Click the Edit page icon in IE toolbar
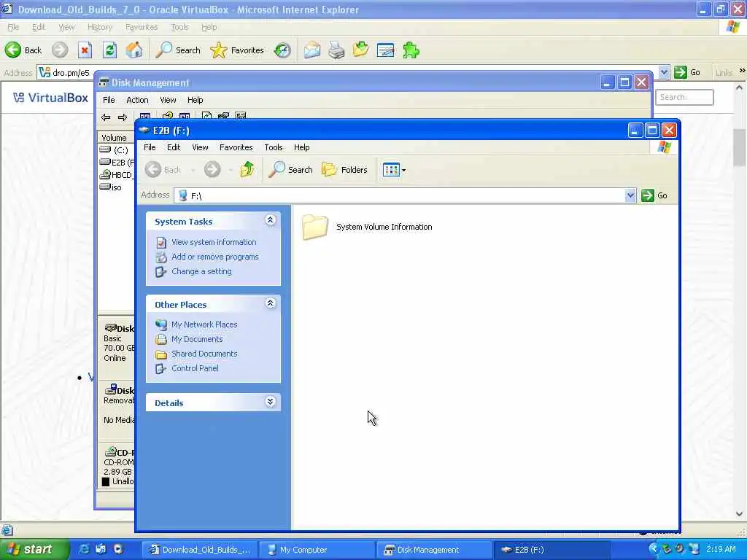Screen dimensions: 747x560 385,50
